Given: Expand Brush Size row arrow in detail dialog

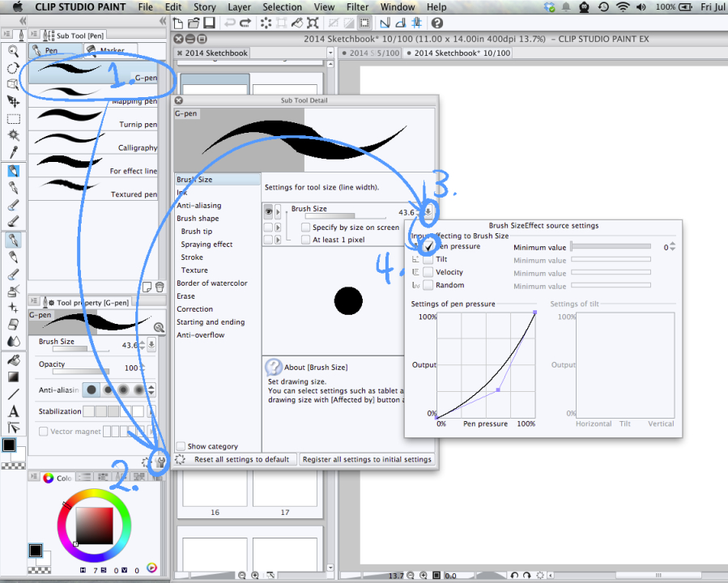Looking at the screenshot, I should [278, 212].
